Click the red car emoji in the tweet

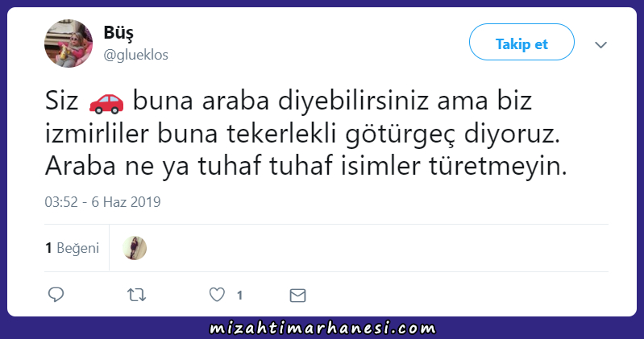(106, 103)
